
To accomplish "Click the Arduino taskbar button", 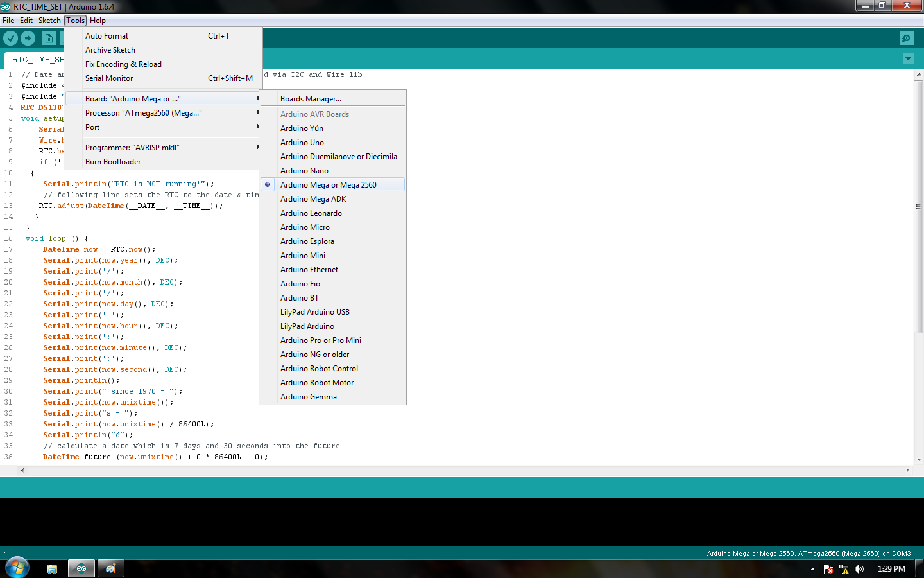I will (81, 568).
